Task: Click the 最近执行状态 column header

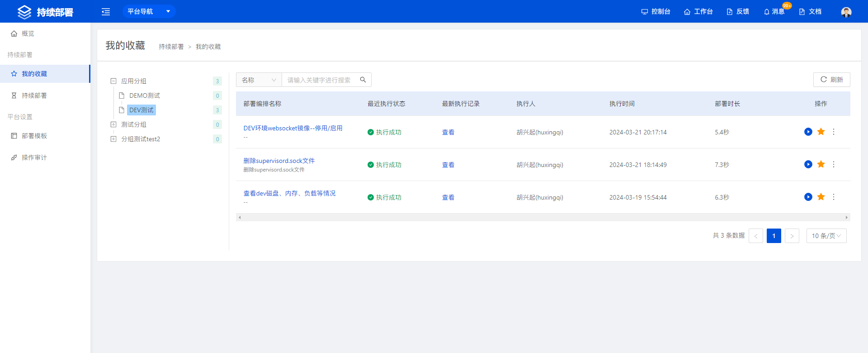Action: point(387,104)
